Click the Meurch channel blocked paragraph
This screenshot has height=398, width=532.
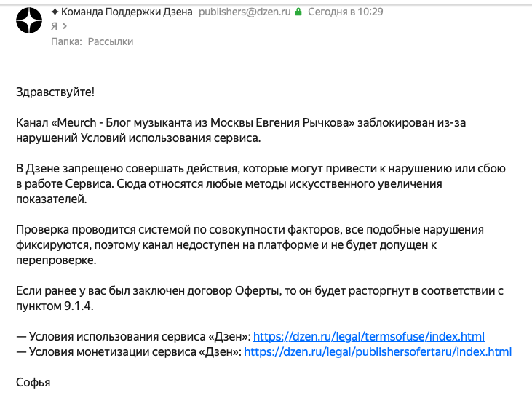point(241,130)
